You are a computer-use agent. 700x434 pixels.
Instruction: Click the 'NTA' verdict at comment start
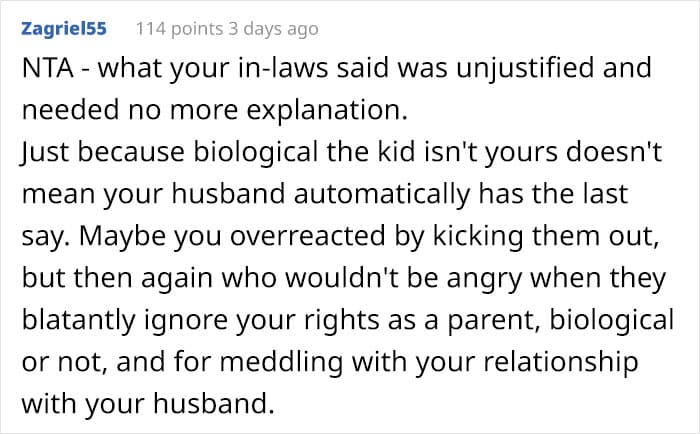(x=48, y=68)
